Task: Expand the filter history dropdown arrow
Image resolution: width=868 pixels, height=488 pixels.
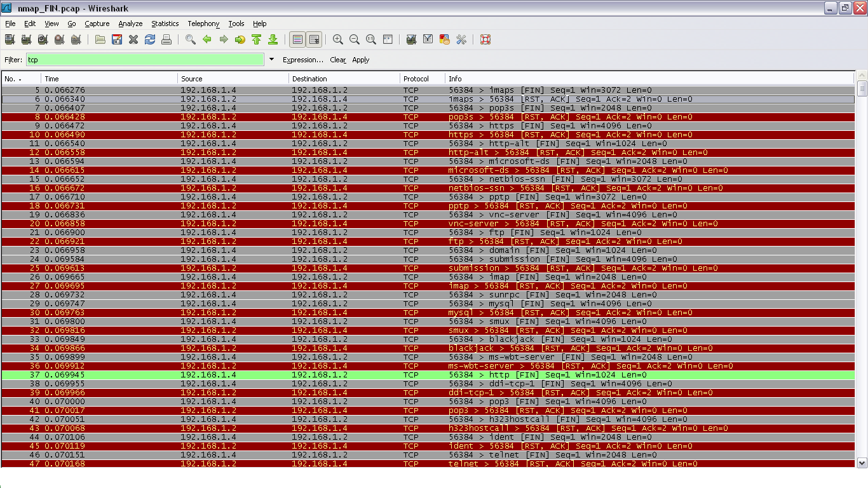Action: tap(271, 60)
